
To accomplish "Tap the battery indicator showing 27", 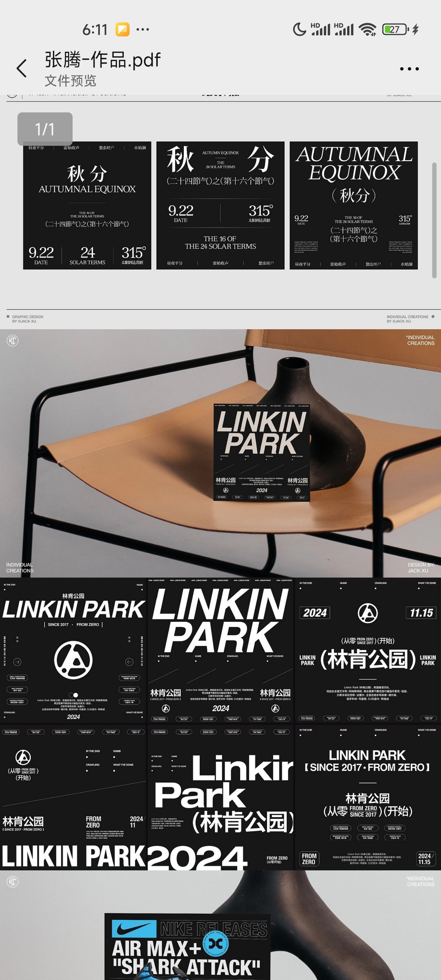I will coord(395,29).
